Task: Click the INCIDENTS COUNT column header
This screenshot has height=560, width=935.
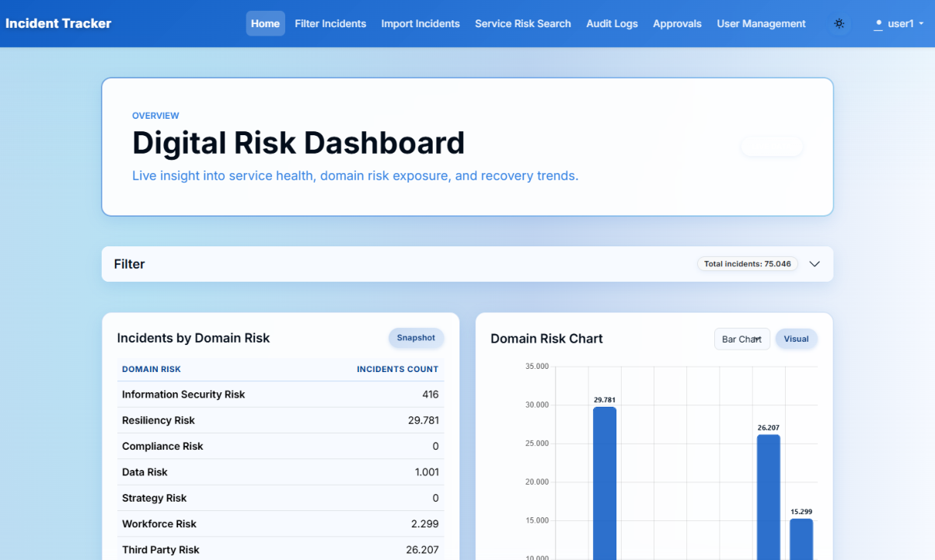Action: tap(398, 369)
